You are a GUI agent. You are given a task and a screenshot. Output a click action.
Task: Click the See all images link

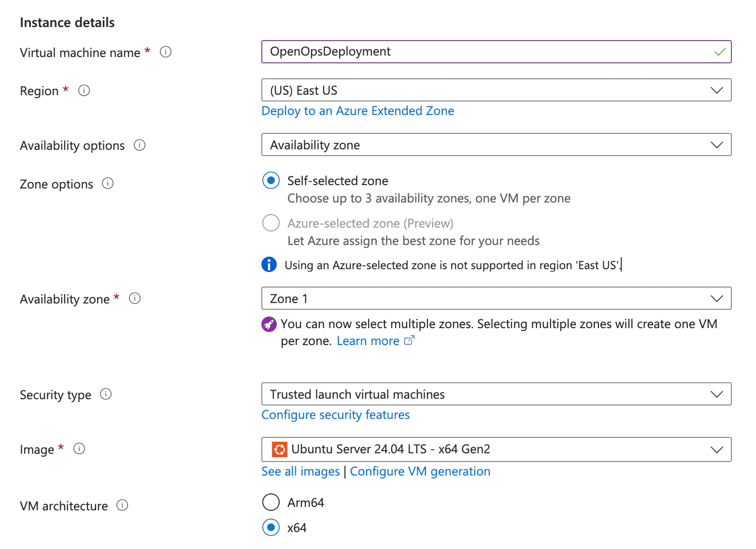300,472
